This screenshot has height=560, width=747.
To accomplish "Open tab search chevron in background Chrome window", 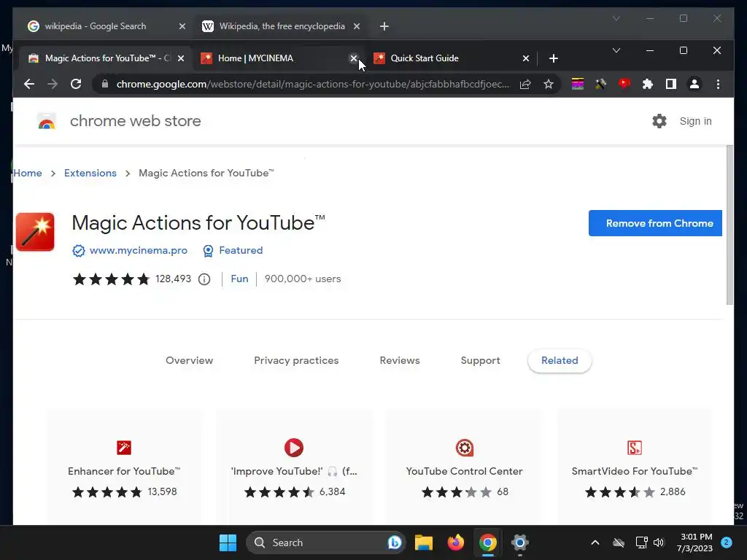I will 616,18.
